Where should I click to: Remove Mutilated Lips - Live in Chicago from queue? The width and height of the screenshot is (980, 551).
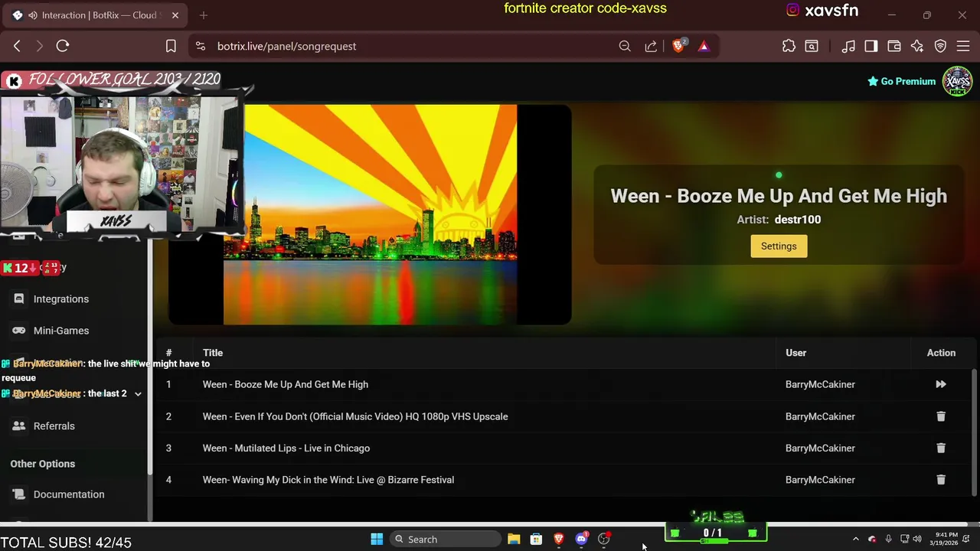[x=941, y=448]
